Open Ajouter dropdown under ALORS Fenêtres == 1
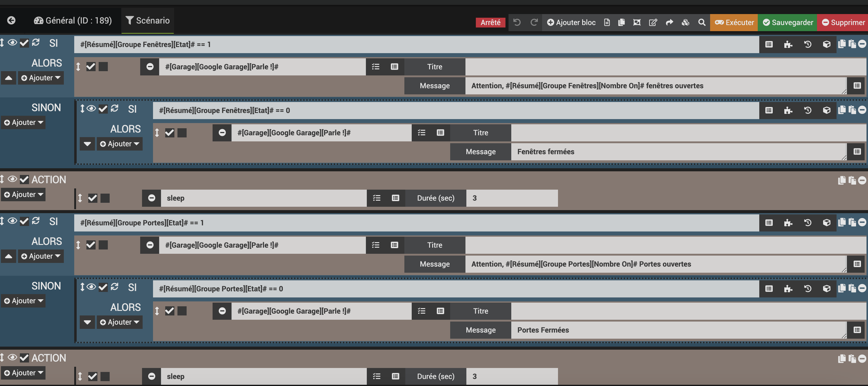 pyautogui.click(x=41, y=78)
